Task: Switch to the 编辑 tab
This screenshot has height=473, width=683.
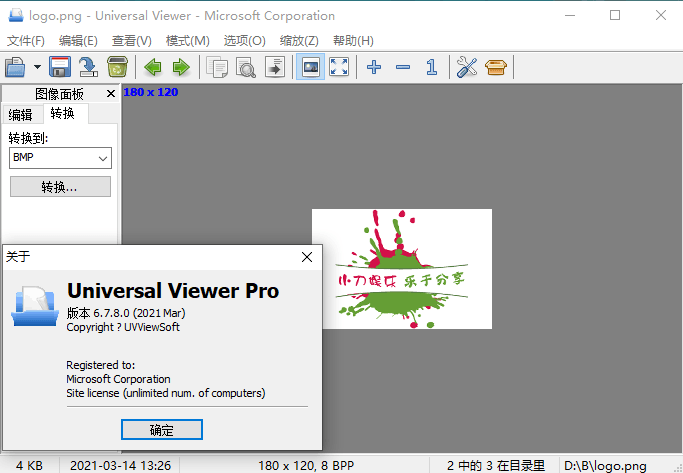Action: (x=21, y=114)
